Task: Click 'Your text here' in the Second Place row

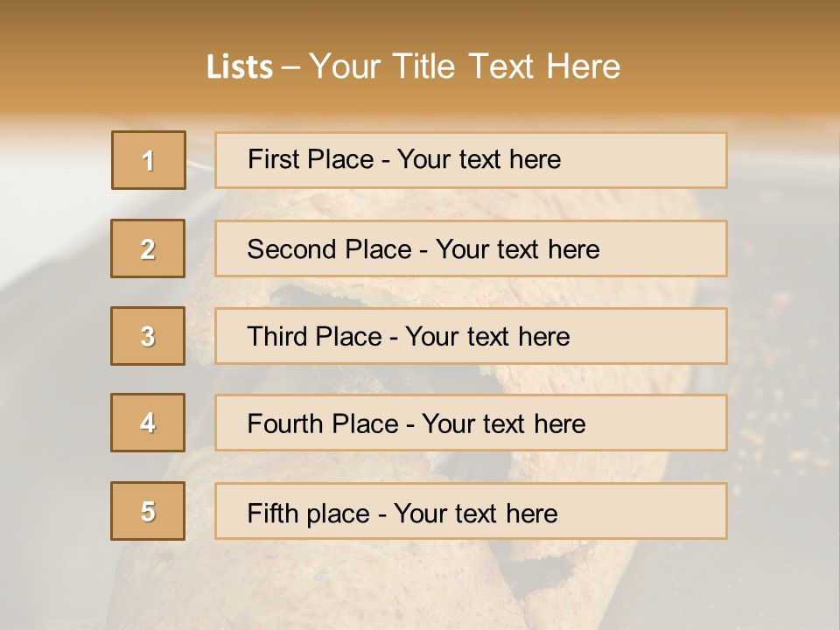Action: point(517,249)
